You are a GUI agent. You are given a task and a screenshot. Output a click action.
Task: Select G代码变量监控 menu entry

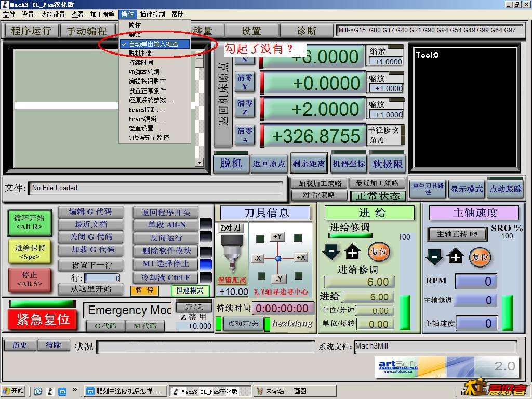pyautogui.click(x=155, y=137)
